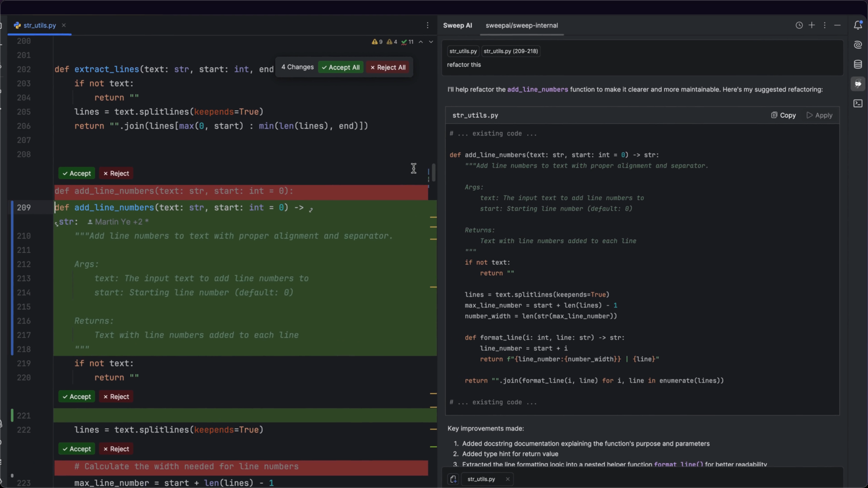868x488 pixels.
Task: Click the str_utils.py (209-218) context chip
Action: click(x=511, y=51)
